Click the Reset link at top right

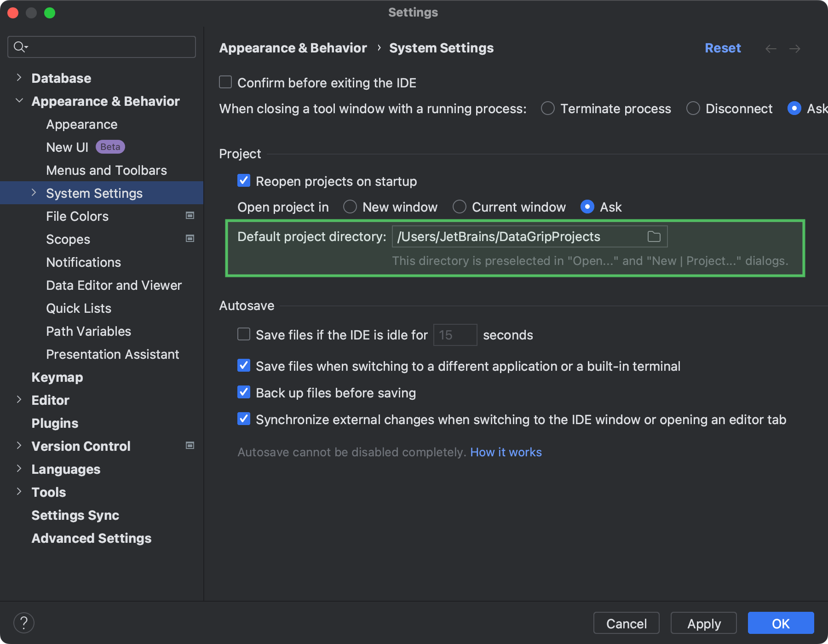722,47
